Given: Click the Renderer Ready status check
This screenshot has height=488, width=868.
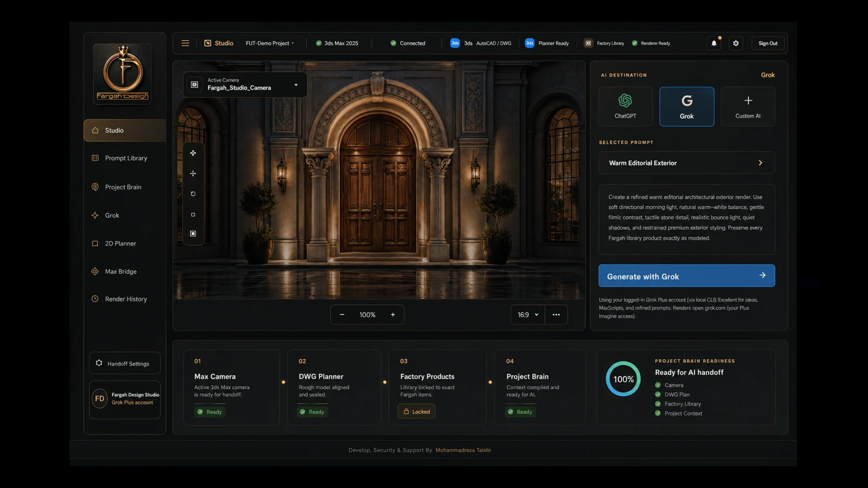Looking at the screenshot, I should point(635,43).
